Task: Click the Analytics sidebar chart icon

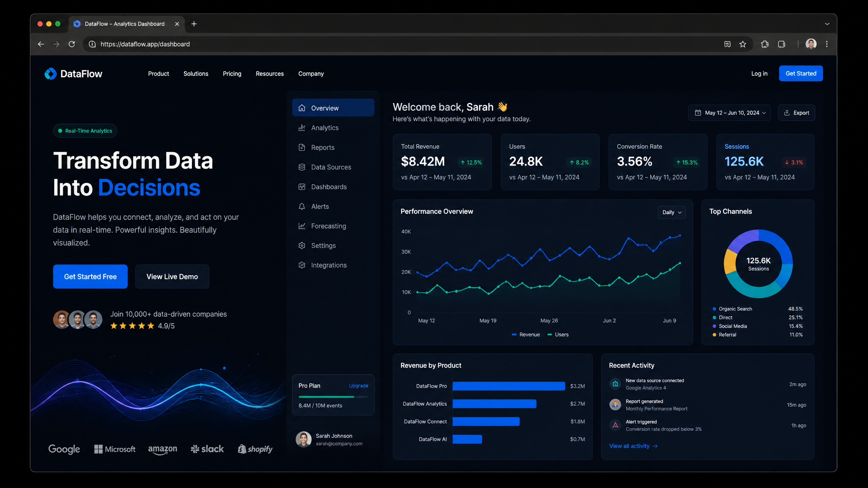Action: point(302,128)
